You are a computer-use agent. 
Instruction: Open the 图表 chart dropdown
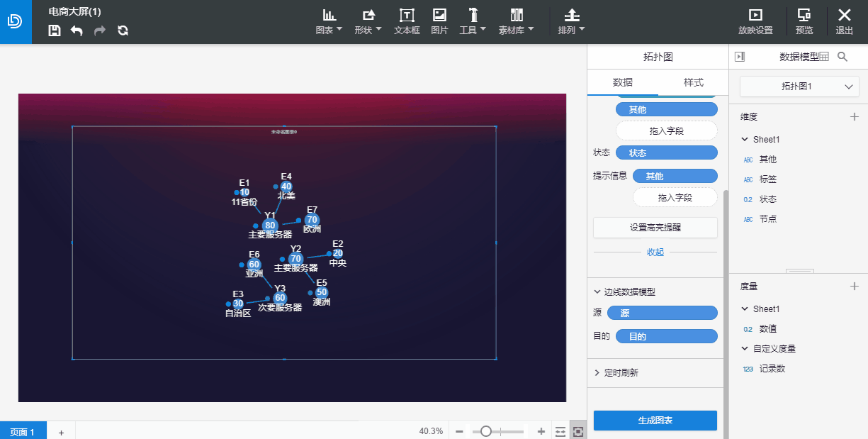pos(329,21)
